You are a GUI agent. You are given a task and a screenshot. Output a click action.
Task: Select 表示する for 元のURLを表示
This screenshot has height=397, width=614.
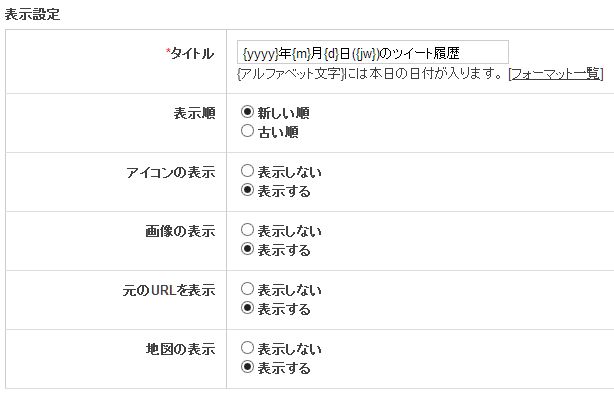(247, 308)
